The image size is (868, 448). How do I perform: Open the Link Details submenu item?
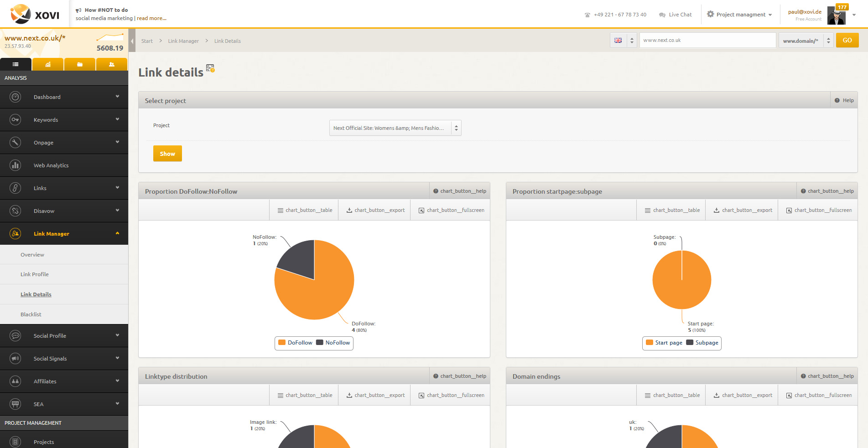pos(36,294)
